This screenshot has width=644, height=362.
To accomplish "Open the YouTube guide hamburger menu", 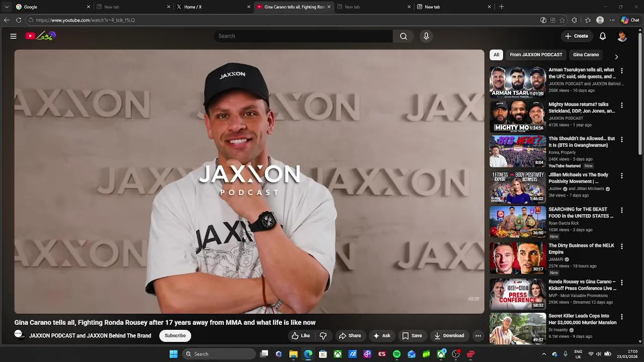I will tap(14, 36).
